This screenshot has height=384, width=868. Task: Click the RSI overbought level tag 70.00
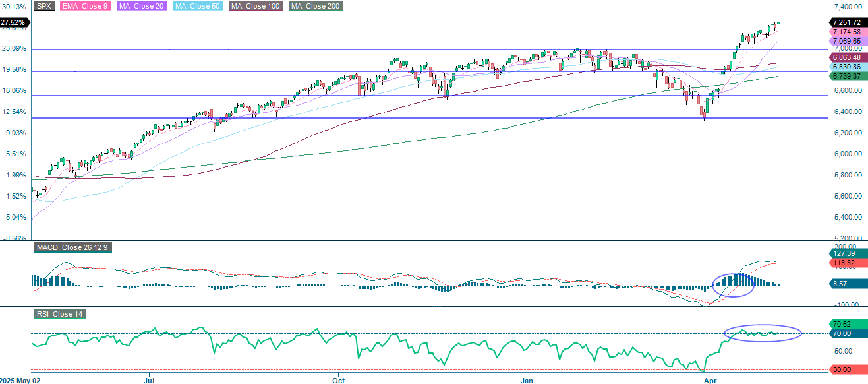847,333
